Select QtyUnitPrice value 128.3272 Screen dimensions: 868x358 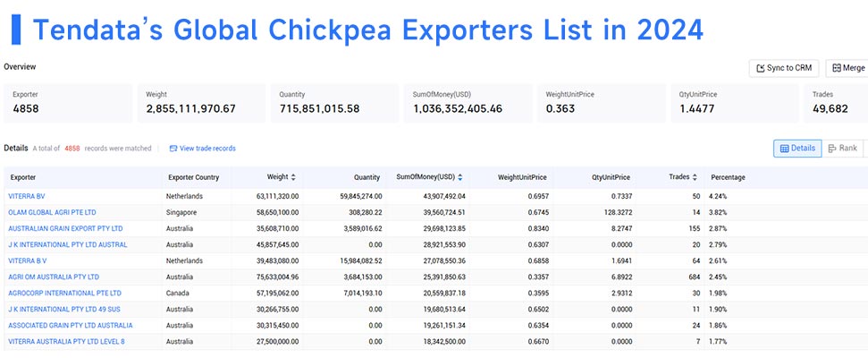pyautogui.click(x=619, y=212)
